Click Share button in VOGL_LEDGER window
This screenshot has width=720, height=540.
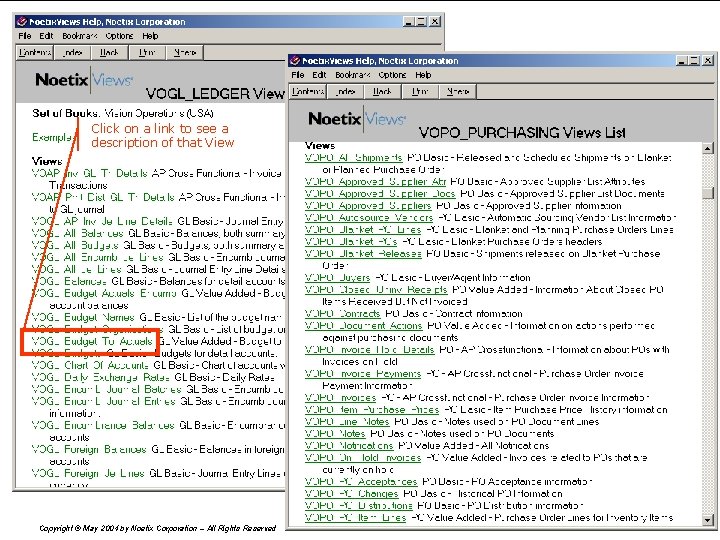[185, 52]
